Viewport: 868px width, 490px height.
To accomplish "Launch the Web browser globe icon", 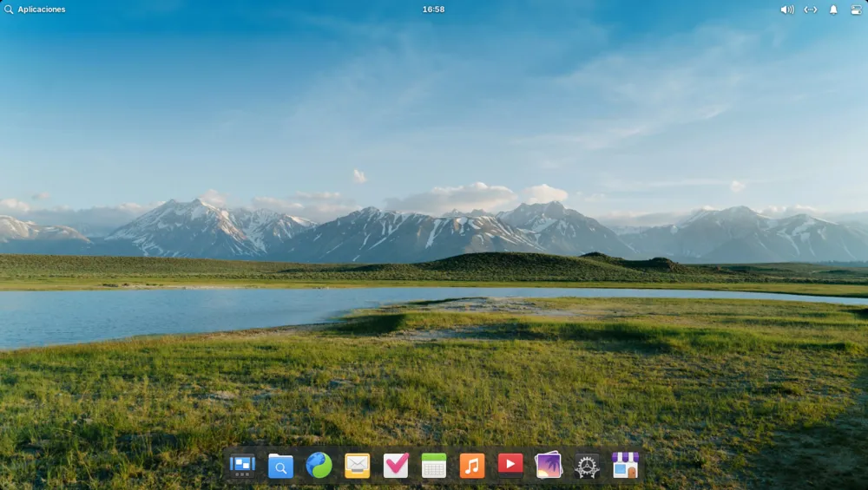I will [319, 465].
